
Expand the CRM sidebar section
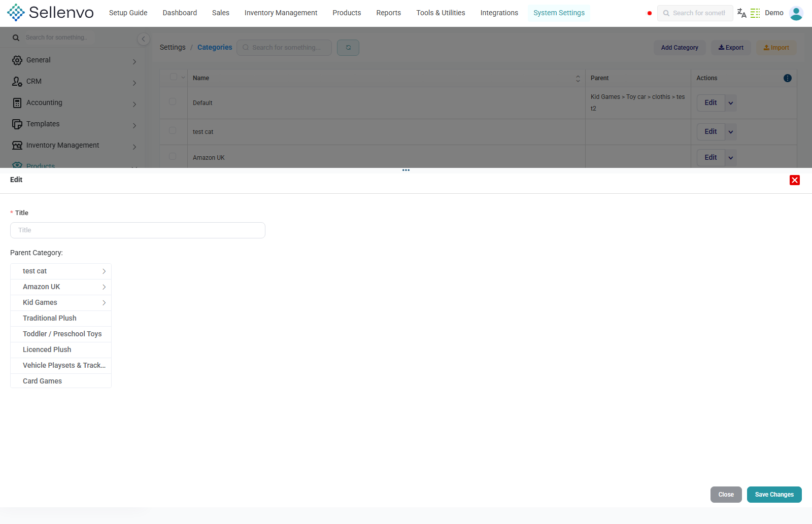coord(134,83)
